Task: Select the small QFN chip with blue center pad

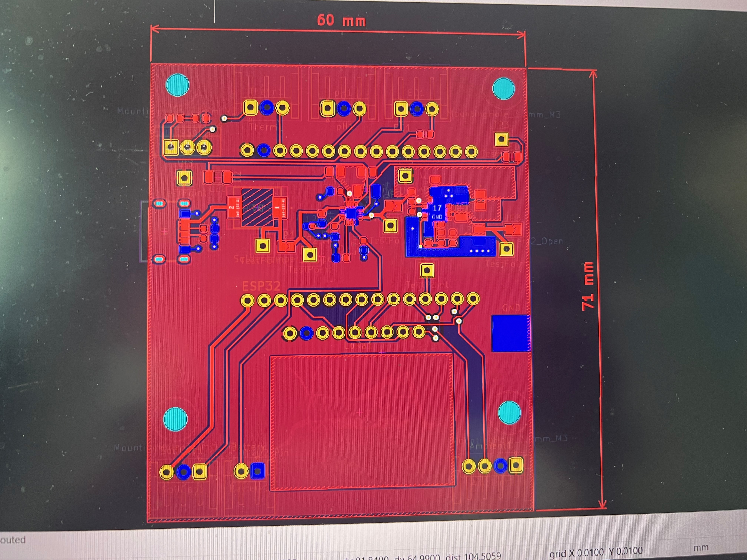Action: (351, 214)
